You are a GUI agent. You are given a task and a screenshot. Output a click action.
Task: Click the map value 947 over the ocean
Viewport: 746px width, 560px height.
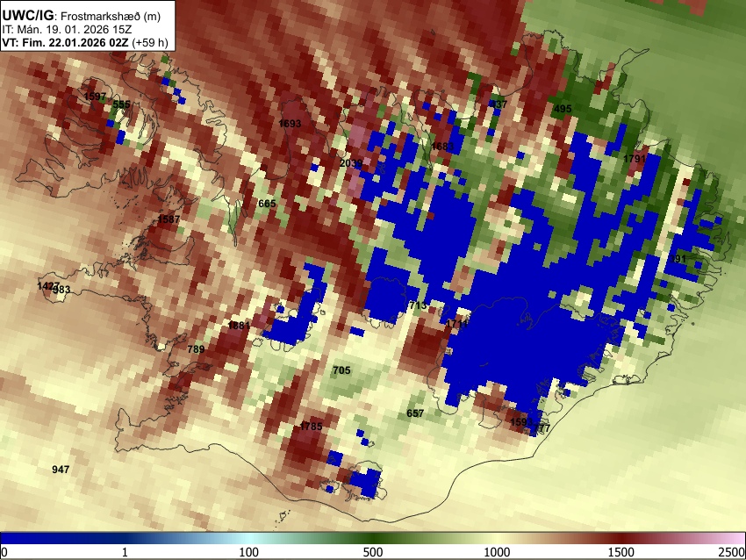(61, 470)
